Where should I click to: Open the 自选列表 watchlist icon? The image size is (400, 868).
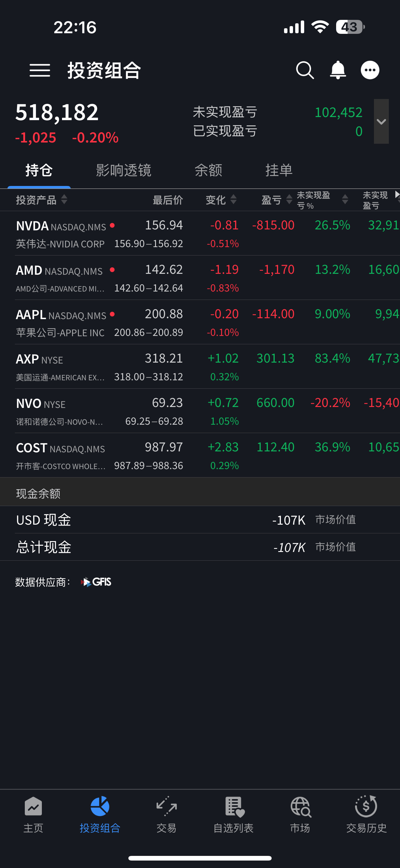coord(234,807)
